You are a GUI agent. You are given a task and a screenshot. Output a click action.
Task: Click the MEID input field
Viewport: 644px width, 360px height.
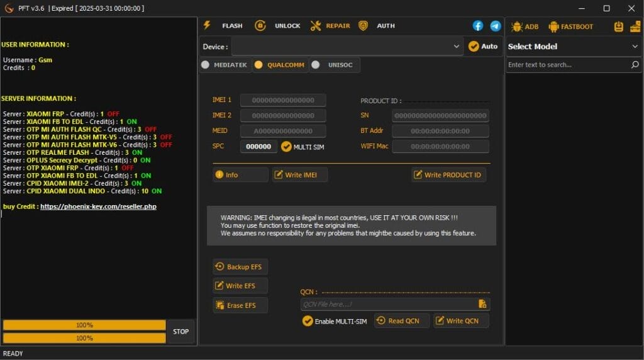click(x=283, y=131)
